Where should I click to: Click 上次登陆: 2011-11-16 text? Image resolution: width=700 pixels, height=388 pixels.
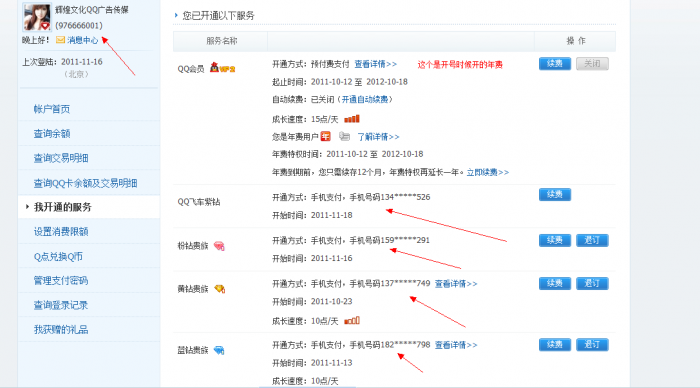click(x=62, y=62)
